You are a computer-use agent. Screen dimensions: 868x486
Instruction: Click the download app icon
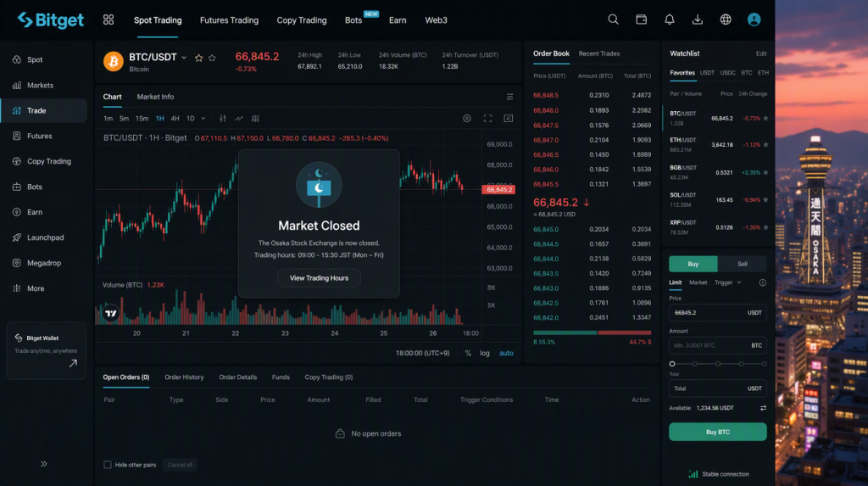click(698, 20)
